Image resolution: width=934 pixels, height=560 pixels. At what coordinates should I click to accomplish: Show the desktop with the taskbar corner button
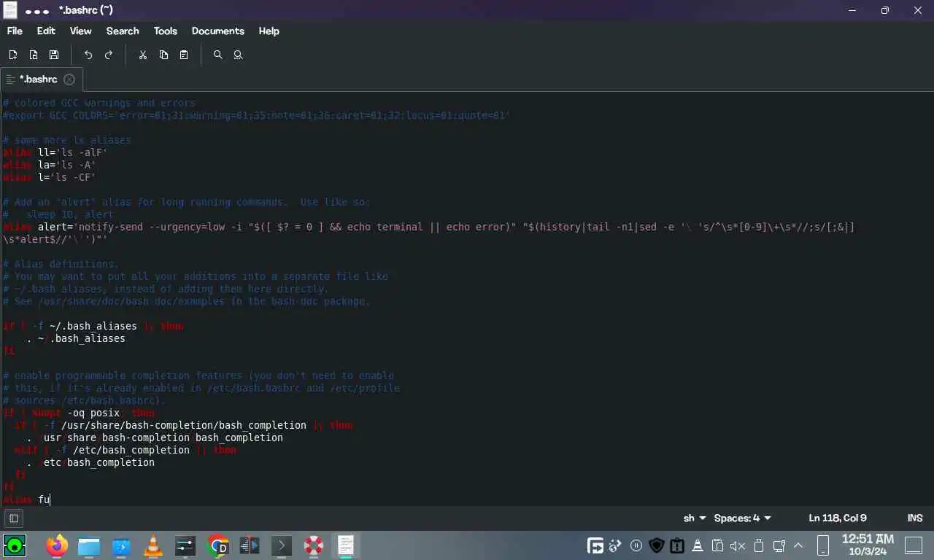913,545
